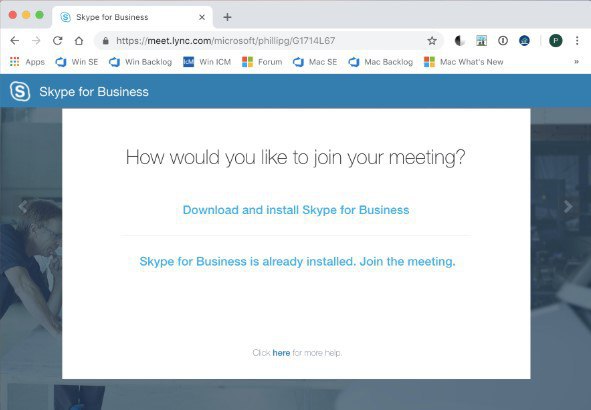
Task: Click the heading 'How would you like to join'
Action: (x=296, y=157)
